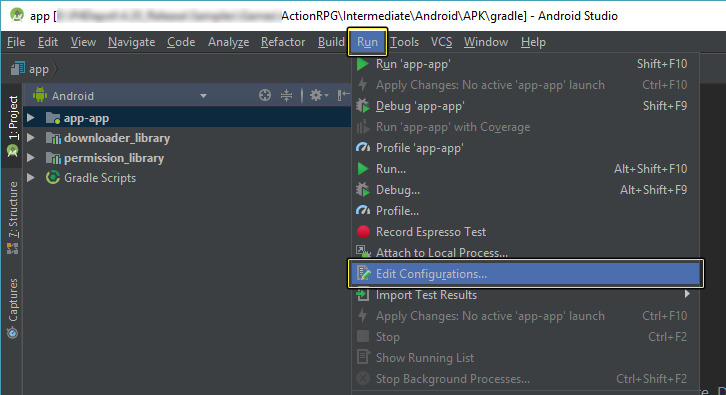
Task: Choose Profile 'app-app' menu entry
Action: tap(525, 148)
